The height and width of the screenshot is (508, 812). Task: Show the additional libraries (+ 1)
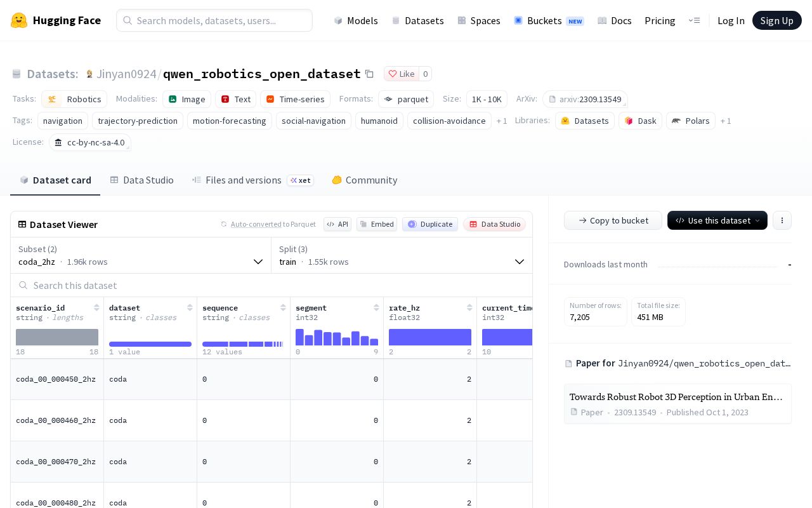click(726, 121)
